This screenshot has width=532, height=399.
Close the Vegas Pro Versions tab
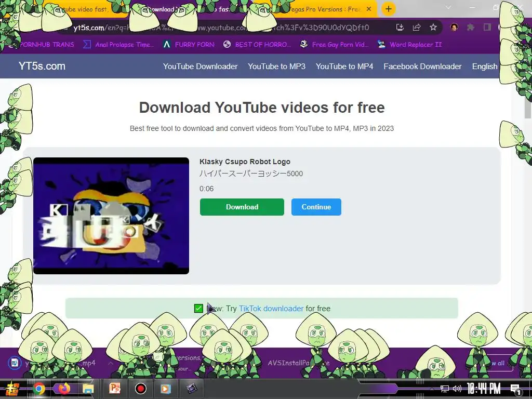(x=369, y=9)
